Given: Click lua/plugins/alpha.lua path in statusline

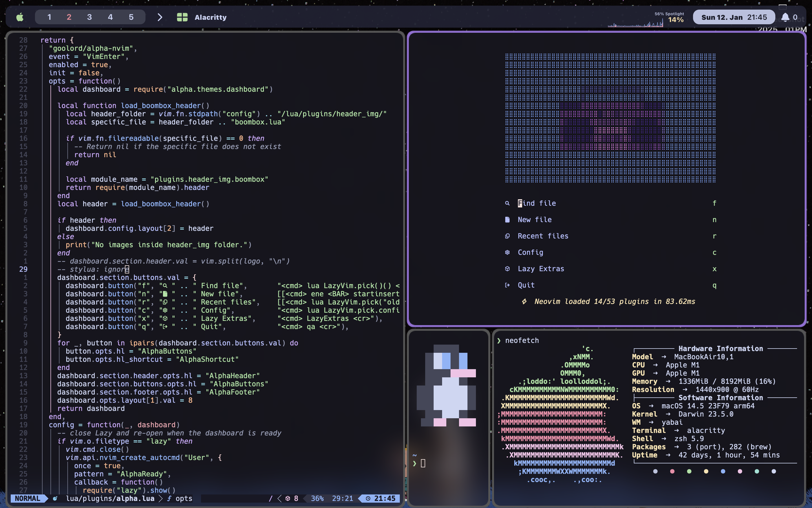Looking at the screenshot, I should tap(110, 499).
